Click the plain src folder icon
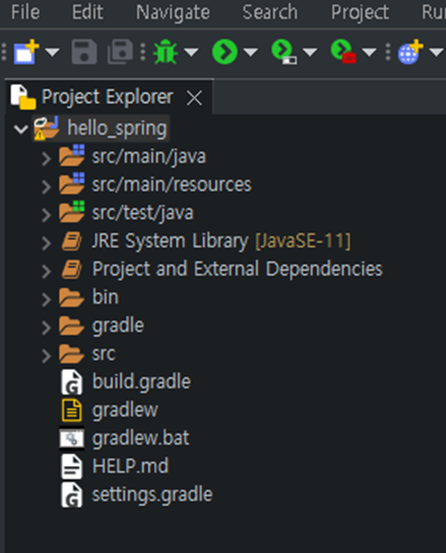This screenshot has width=446, height=553. coord(72,354)
